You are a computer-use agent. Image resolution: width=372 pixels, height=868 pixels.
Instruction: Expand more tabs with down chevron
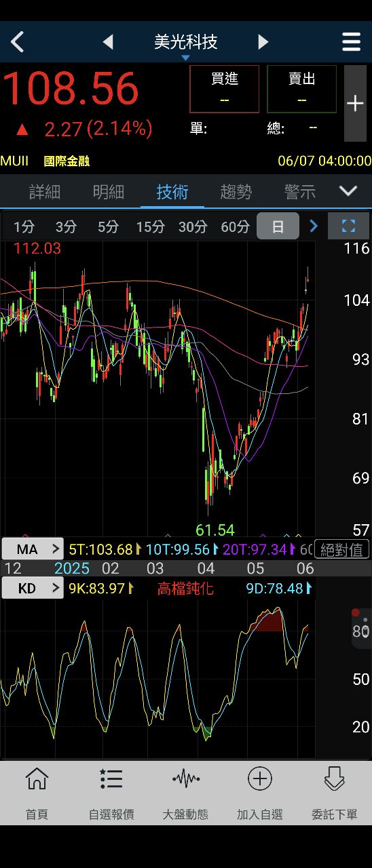348,191
